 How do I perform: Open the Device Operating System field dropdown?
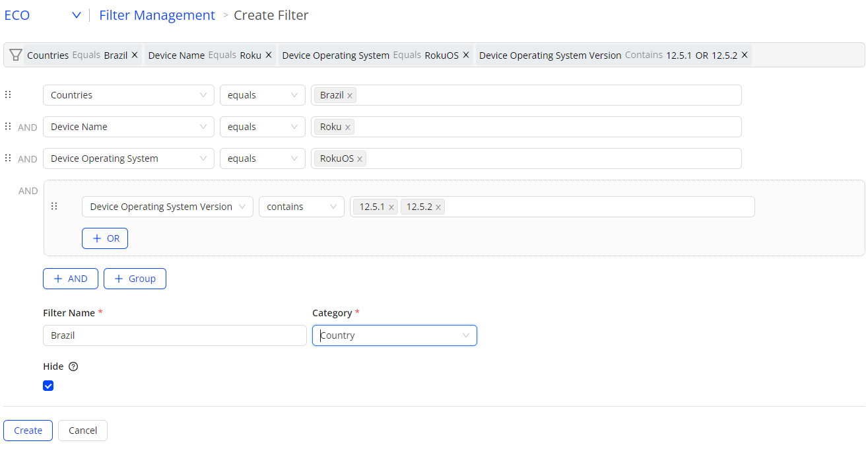point(129,158)
